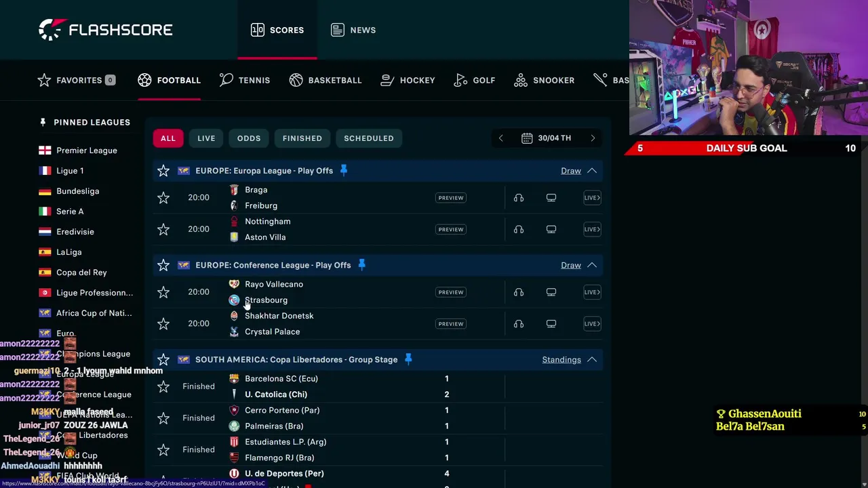Image resolution: width=868 pixels, height=488 pixels.
Task: Select Tennis sport
Action: coord(245,80)
